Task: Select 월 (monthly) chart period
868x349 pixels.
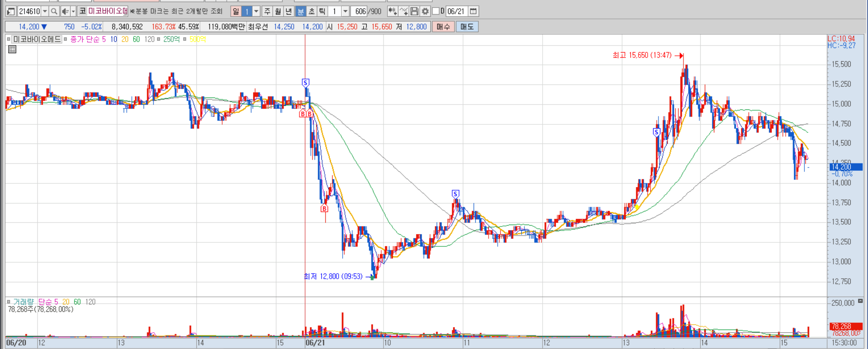Action: (278, 11)
